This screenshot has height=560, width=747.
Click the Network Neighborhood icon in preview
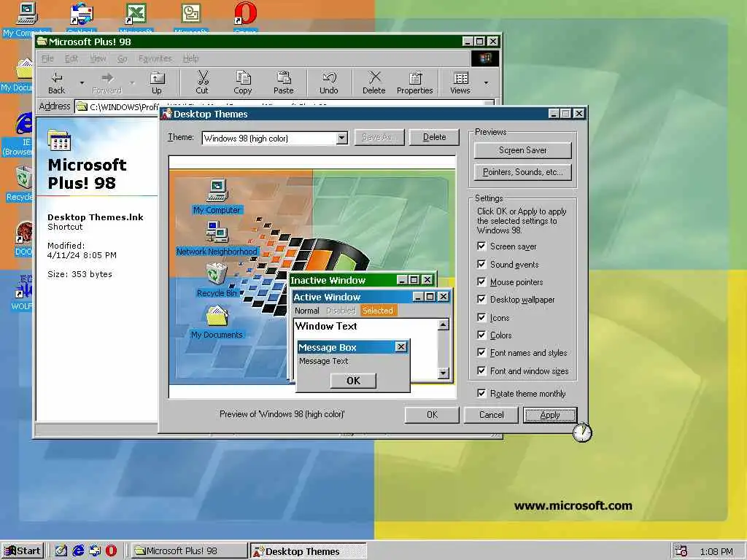click(x=217, y=233)
